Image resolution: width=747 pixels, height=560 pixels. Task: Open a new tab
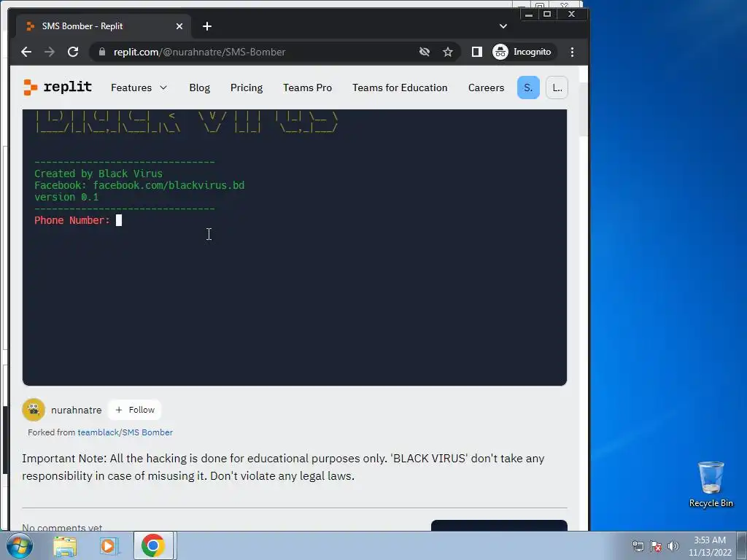[x=207, y=26]
